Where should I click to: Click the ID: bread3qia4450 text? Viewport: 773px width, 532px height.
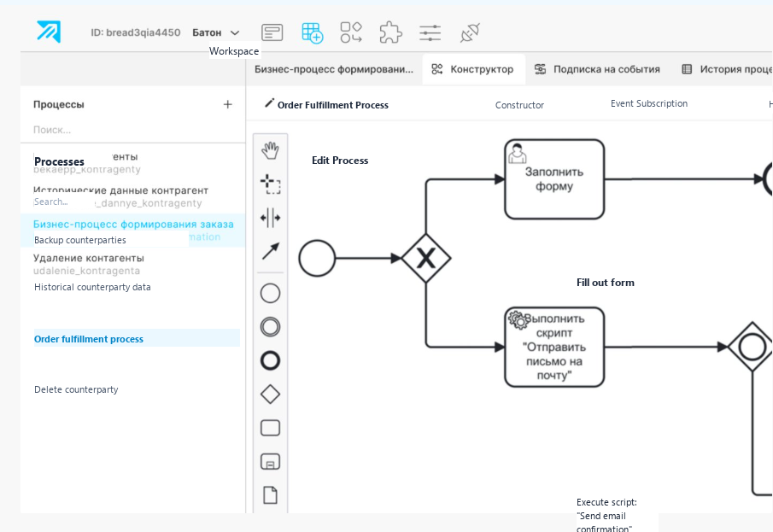click(136, 32)
